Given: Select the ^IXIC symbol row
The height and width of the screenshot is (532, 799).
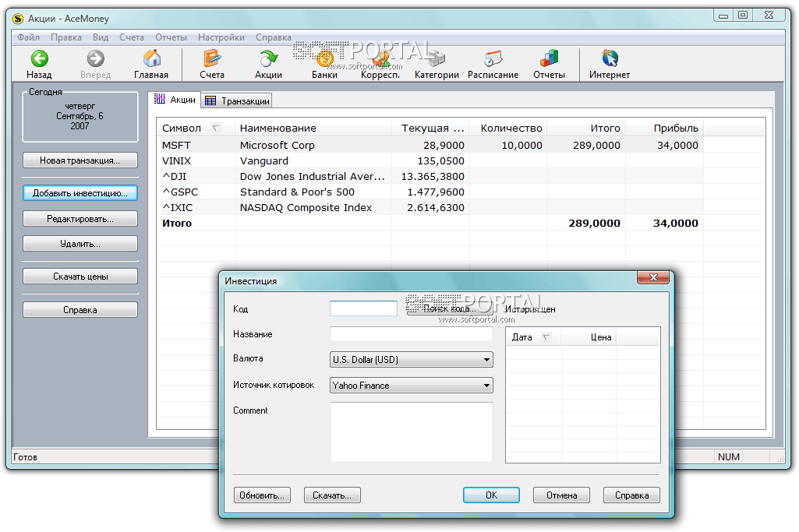Looking at the screenshot, I should tap(177, 208).
